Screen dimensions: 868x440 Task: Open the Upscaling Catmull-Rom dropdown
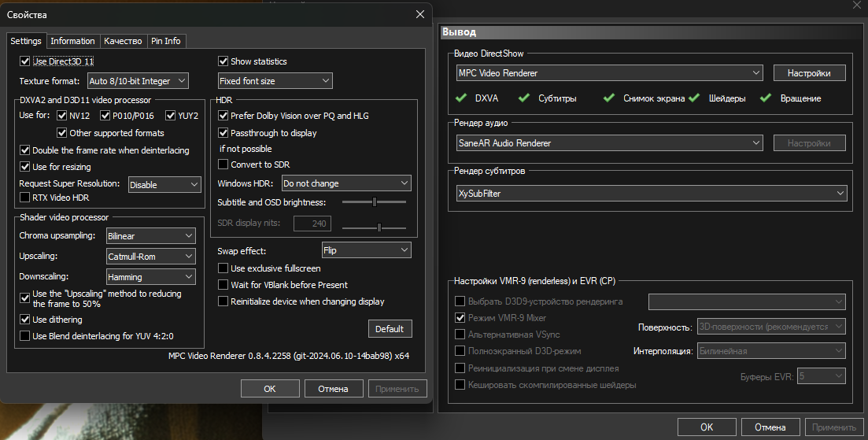150,257
